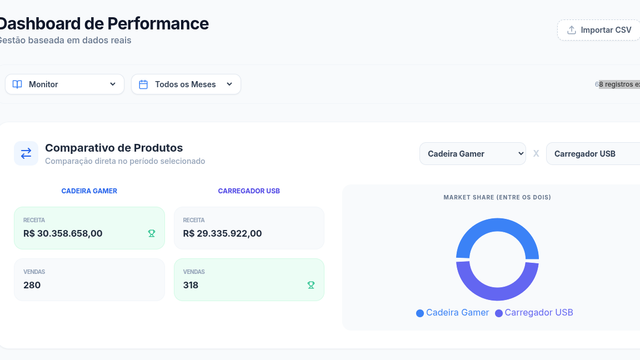
Task: Click the registros count text
Action: (617, 84)
